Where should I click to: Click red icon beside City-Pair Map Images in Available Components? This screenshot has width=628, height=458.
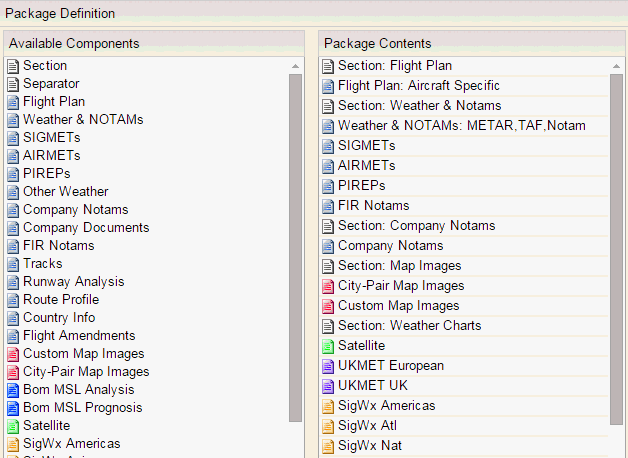coord(13,372)
